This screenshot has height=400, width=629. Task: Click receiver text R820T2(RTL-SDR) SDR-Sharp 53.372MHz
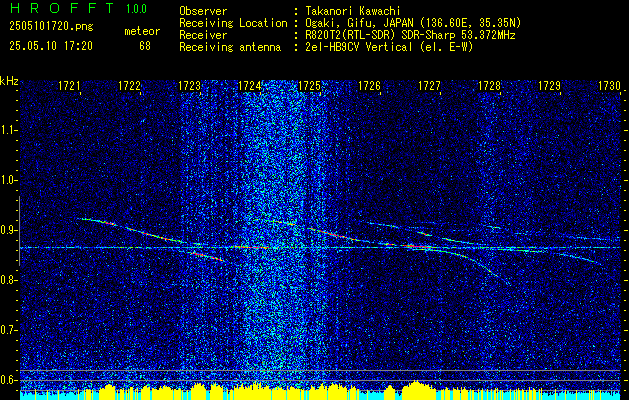[410, 35]
